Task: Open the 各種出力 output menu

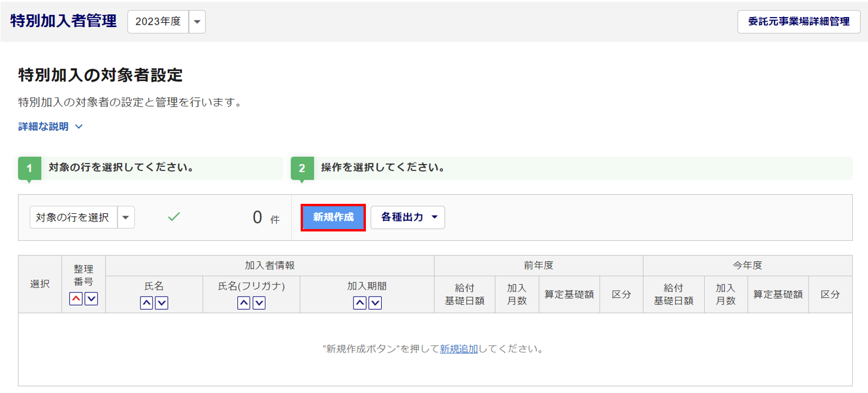Action: [x=408, y=217]
